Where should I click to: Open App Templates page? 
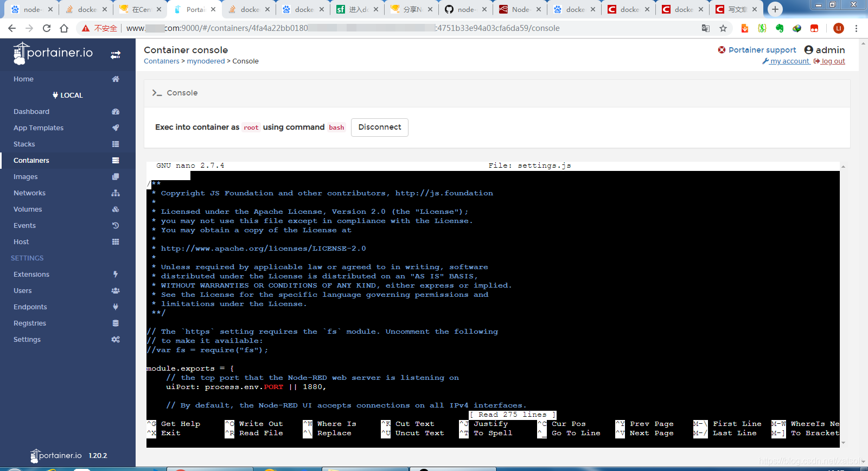pyautogui.click(x=39, y=128)
